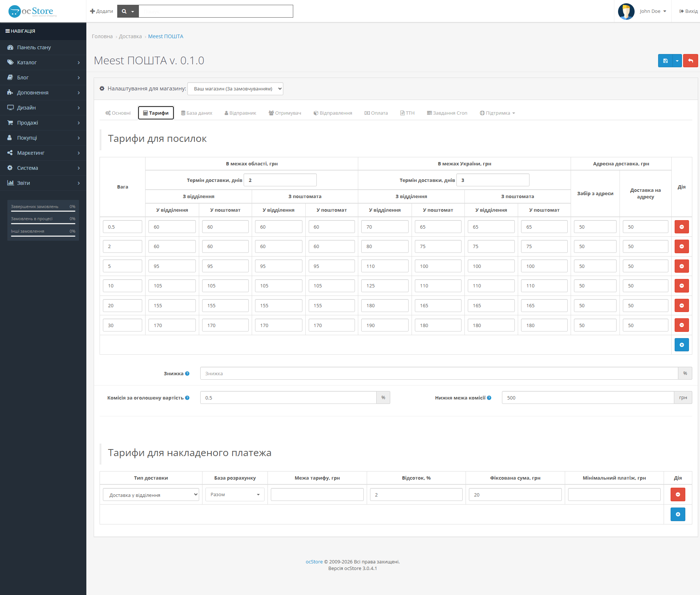Select the Тарифи tab
Image resolution: width=700 pixels, height=595 pixels.
click(x=156, y=113)
